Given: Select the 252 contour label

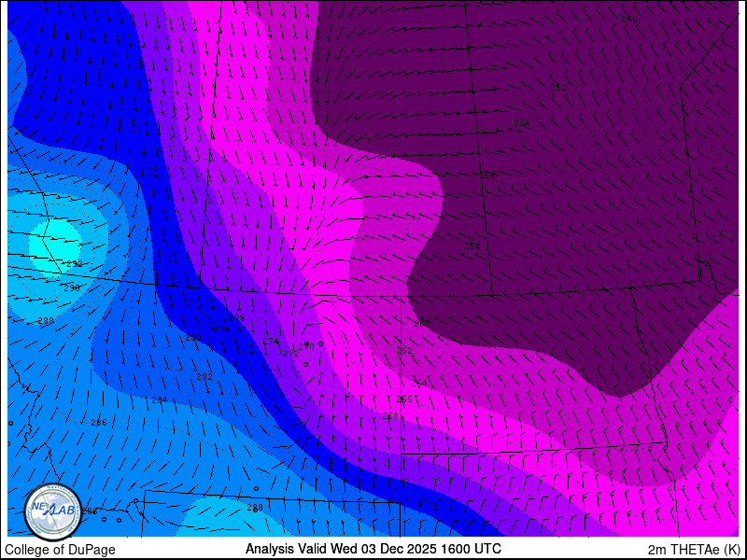Looking at the screenshot, I should [x=558, y=87].
